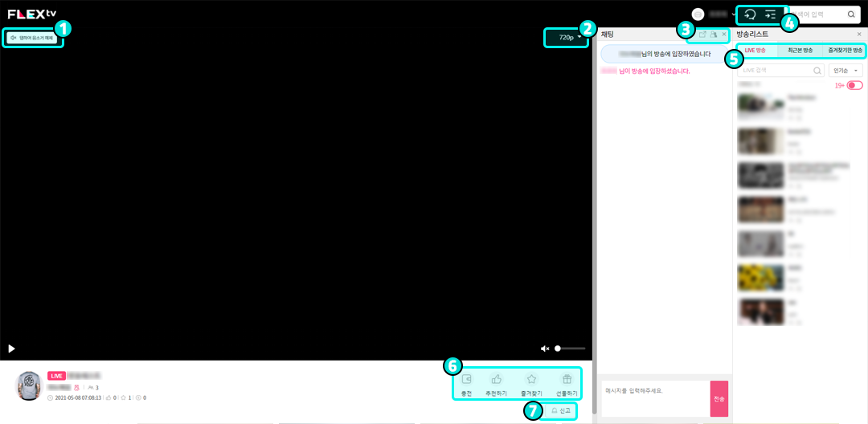Toggle the 19+ content switch
Screen dimensions: 868x424
(854, 85)
